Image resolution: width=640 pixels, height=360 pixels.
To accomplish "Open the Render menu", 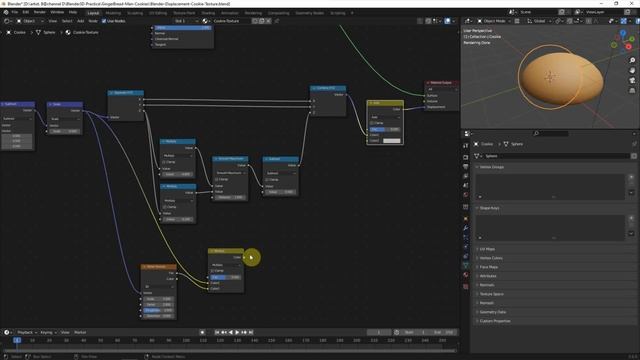I will (x=40, y=13).
